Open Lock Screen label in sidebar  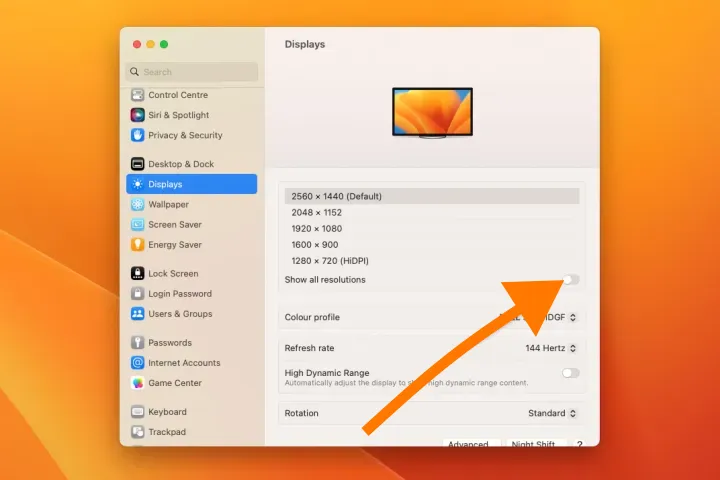pyautogui.click(x=173, y=273)
